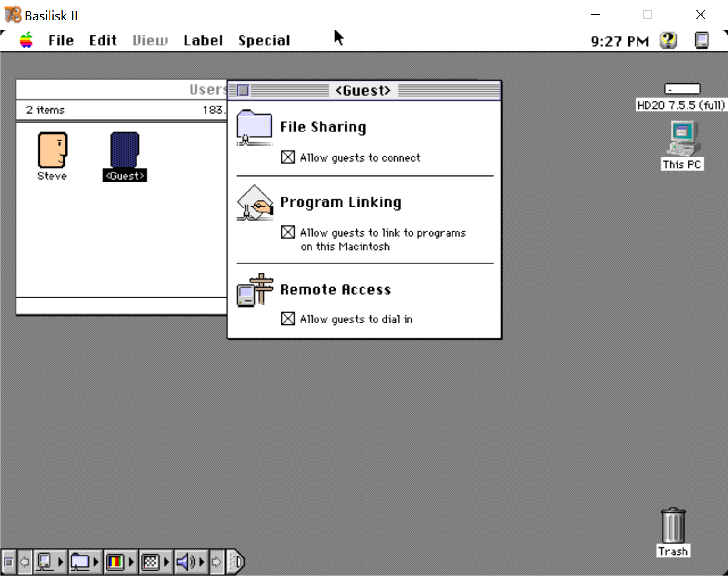The height and width of the screenshot is (576, 728).
Task: Select the Steve user icon
Action: [52, 150]
